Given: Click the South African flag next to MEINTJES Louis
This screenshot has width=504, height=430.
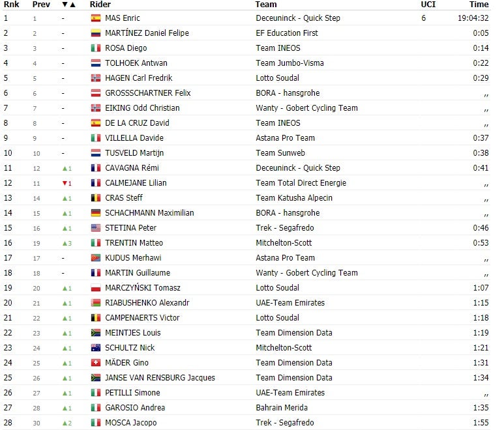Looking at the screenshot, I should tap(95, 333).
